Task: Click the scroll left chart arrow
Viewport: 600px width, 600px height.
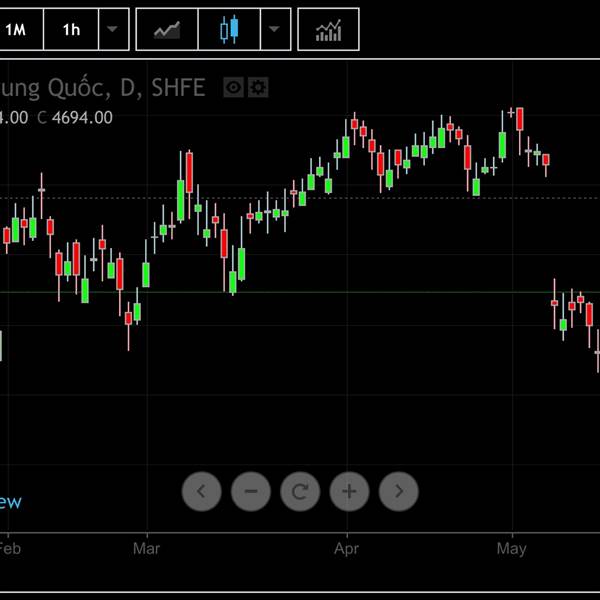Action: point(202,491)
